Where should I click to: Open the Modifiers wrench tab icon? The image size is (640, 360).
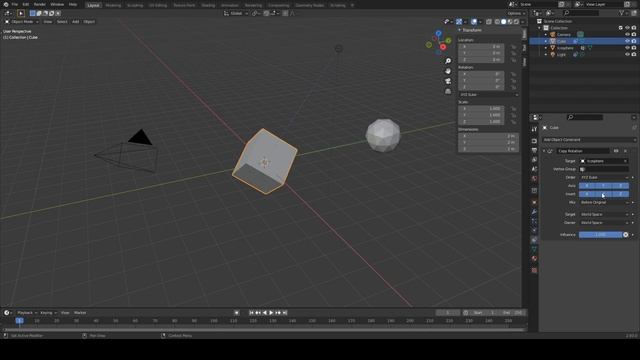point(534,212)
